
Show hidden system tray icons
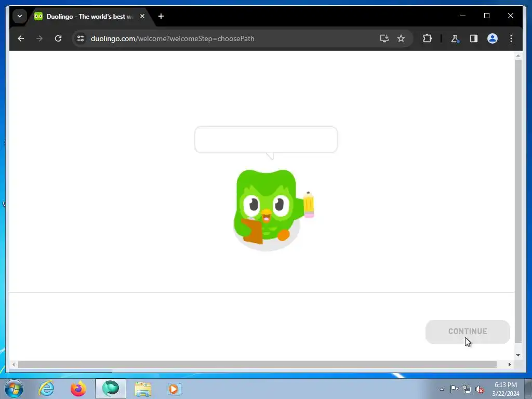point(442,389)
